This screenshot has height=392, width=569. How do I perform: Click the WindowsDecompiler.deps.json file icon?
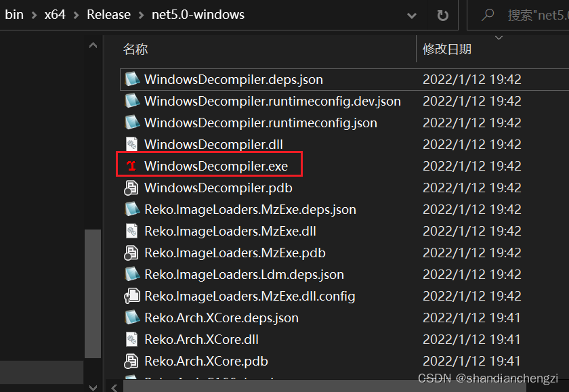[x=132, y=79]
